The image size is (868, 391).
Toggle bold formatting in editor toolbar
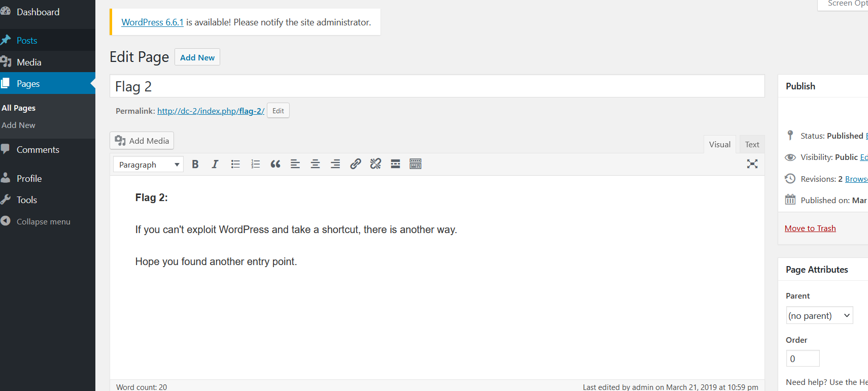[195, 164]
